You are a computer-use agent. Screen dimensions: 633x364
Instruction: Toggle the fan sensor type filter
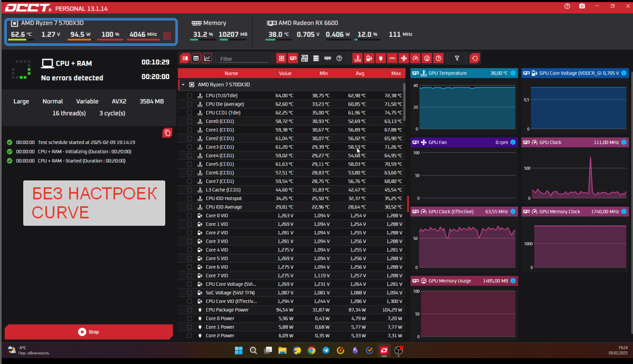[404, 59]
